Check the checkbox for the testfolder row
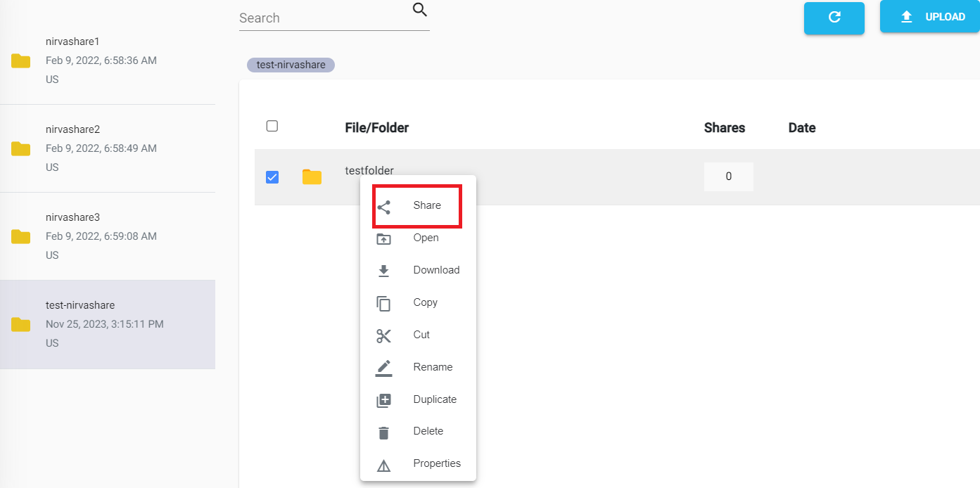 pos(272,177)
